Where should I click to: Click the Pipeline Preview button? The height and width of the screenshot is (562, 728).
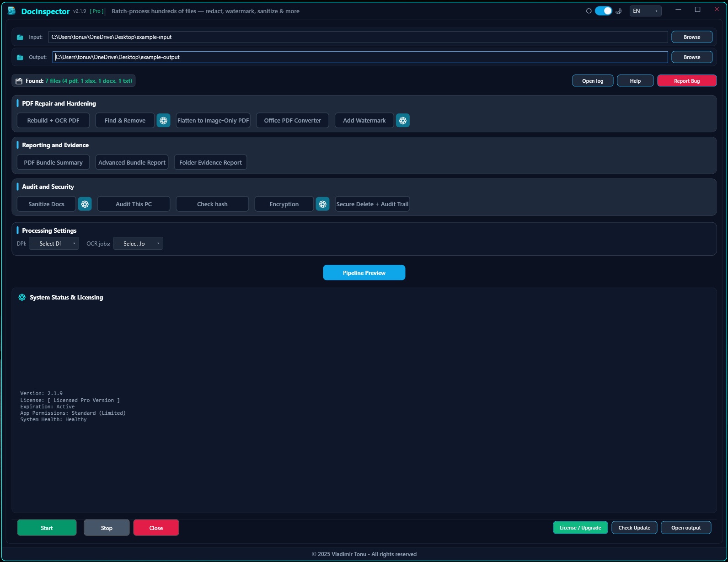click(x=364, y=273)
